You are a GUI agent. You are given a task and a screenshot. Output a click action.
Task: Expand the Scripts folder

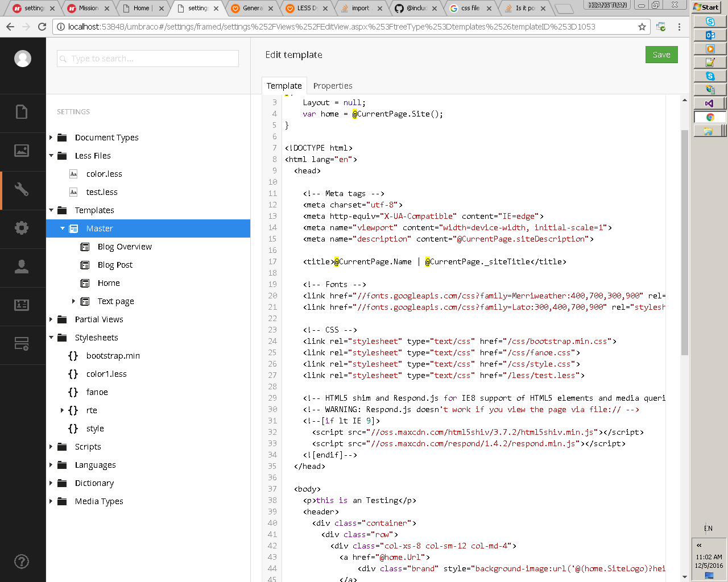click(51, 447)
